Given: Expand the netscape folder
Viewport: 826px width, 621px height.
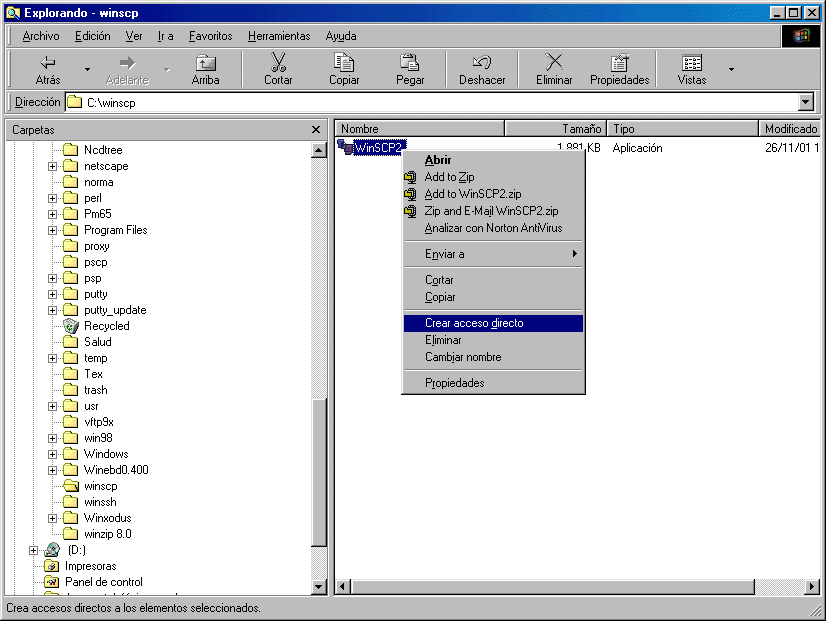Looking at the screenshot, I should 52,166.
